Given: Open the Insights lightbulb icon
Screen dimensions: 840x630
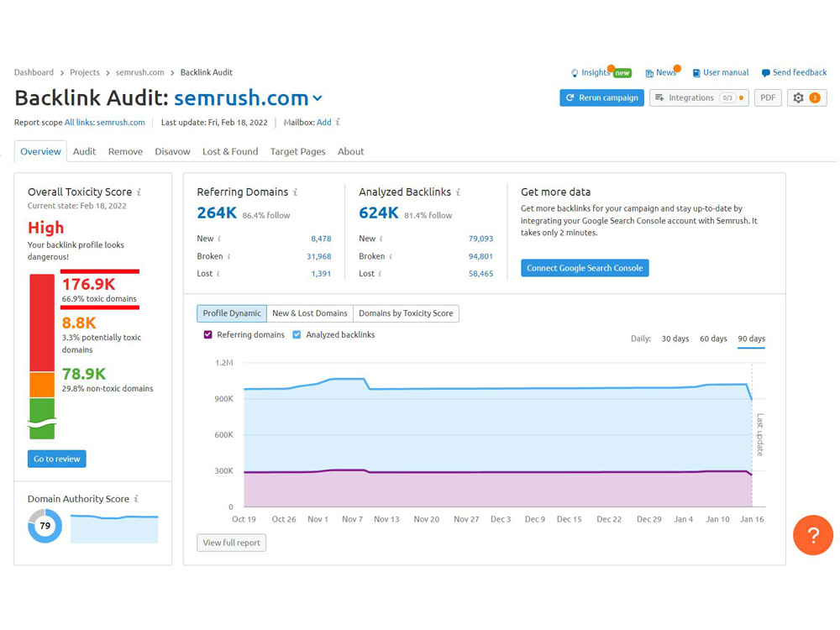Looking at the screenshot, I should coord(575,73).
